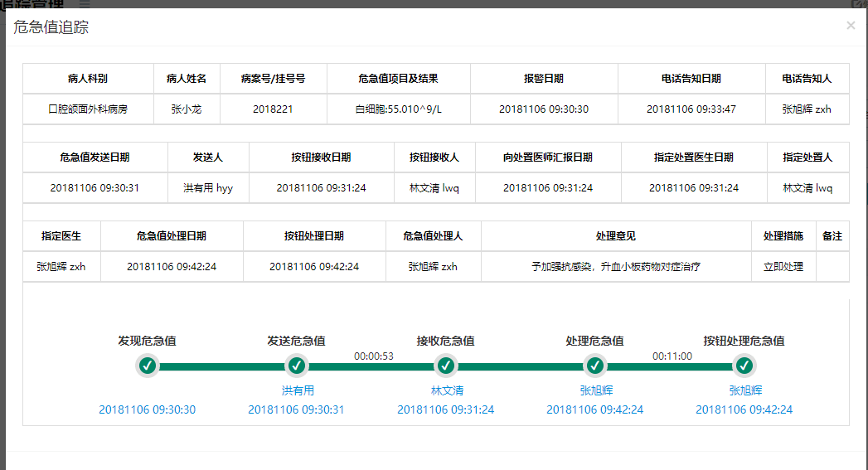
Task: Click the 电话告知日期 value 20181106 09:33:47
Action: [691, 109]
